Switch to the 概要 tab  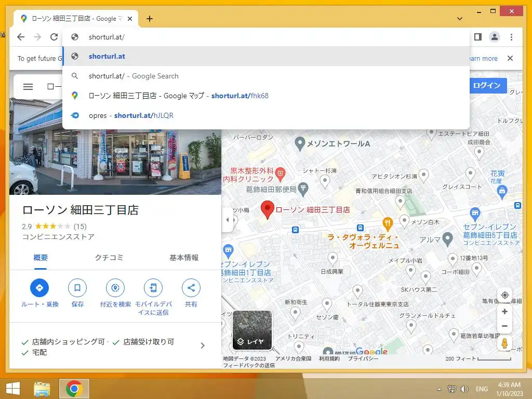tap(41, 258)
